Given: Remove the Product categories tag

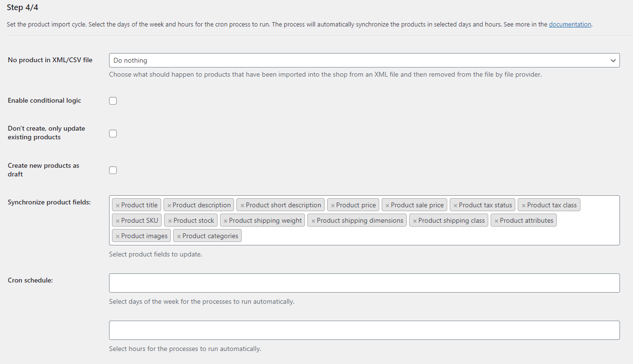Looking at the screenshot, I should (x=179, y=236).
